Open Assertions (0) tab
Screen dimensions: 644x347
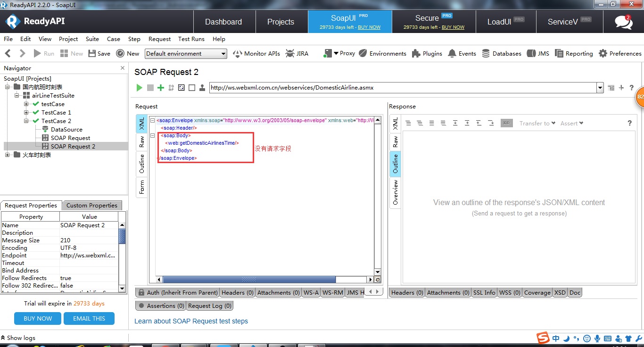point(161,306)
